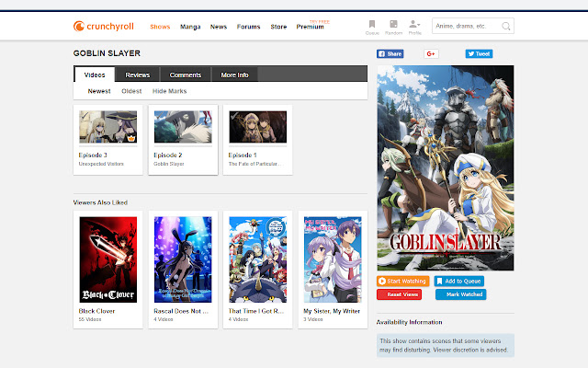The image size is (588, 368).
Task: Open the Shows menu
Action: [160, 27]
